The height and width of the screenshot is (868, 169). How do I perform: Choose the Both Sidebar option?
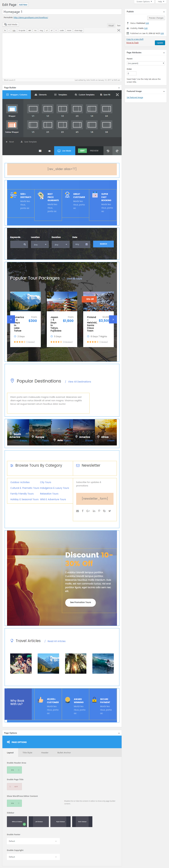82,822
